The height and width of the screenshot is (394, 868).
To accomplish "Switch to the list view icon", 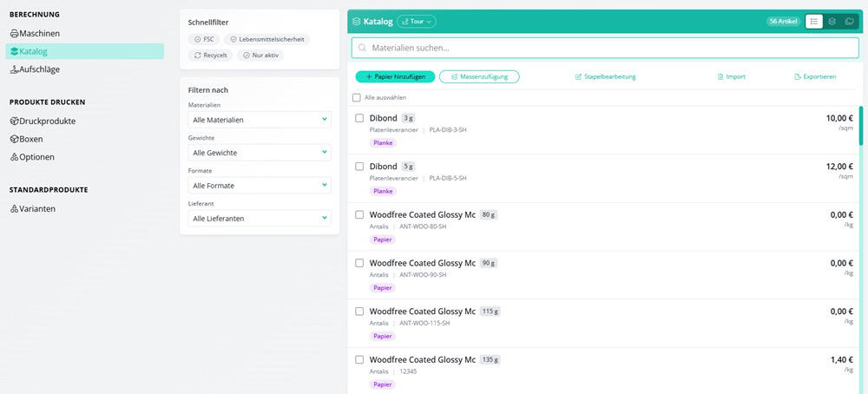I will [814, 22].
